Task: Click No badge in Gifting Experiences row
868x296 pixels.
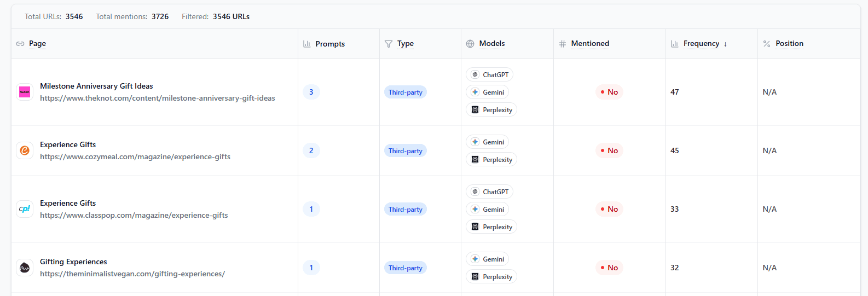Action: pos(609,268)
